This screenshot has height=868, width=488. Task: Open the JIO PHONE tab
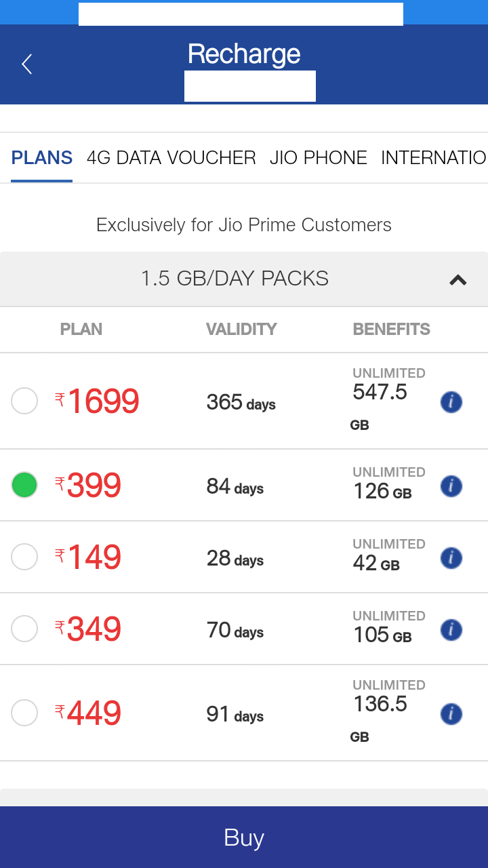318,158
